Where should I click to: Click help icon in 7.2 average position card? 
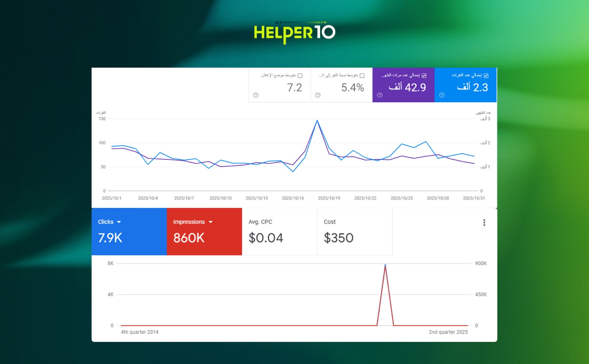pos(256,95)
